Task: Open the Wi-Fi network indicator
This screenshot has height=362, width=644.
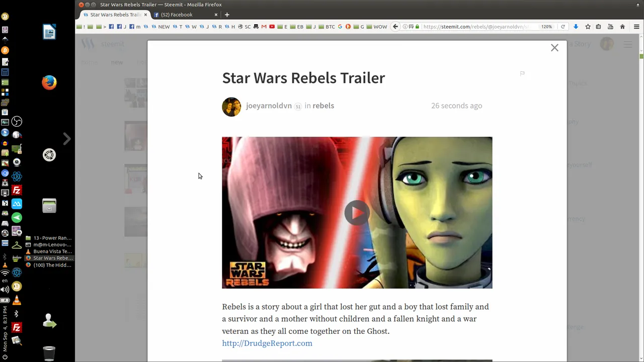Action: [x=5, y=274]
